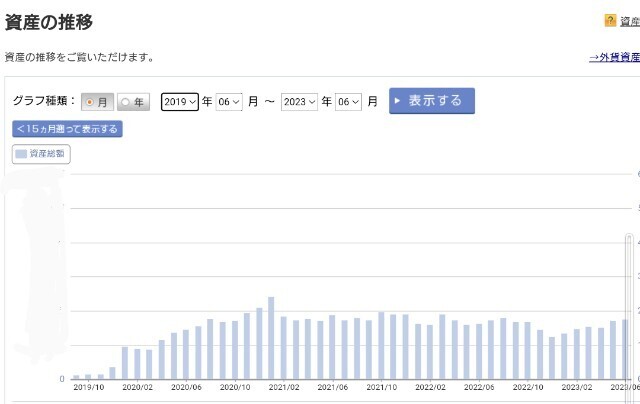The image size is (640, 404).
Task: Click the axis label 2021/06
Action: click(x=333, y=387)
